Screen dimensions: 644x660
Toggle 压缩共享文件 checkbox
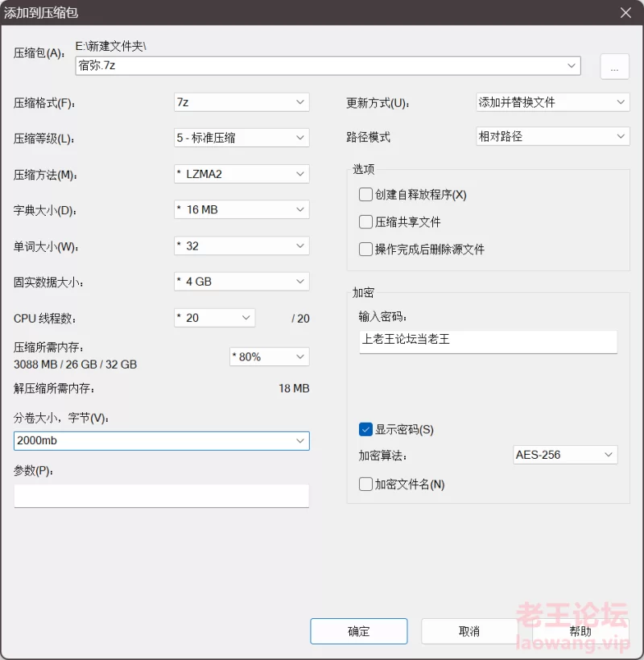point(365,222)
